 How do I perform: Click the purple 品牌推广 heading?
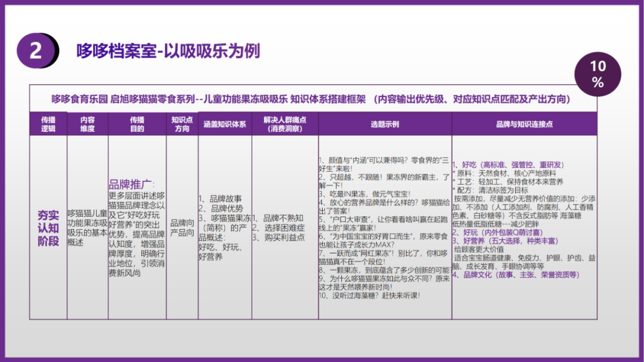click(x=130, y=184)
